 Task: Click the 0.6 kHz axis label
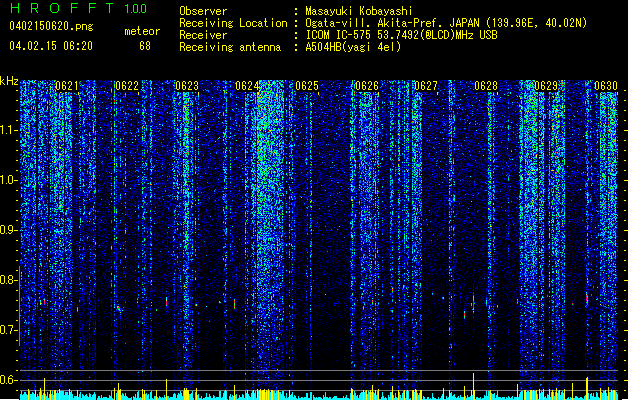click(x=9, y=380)
